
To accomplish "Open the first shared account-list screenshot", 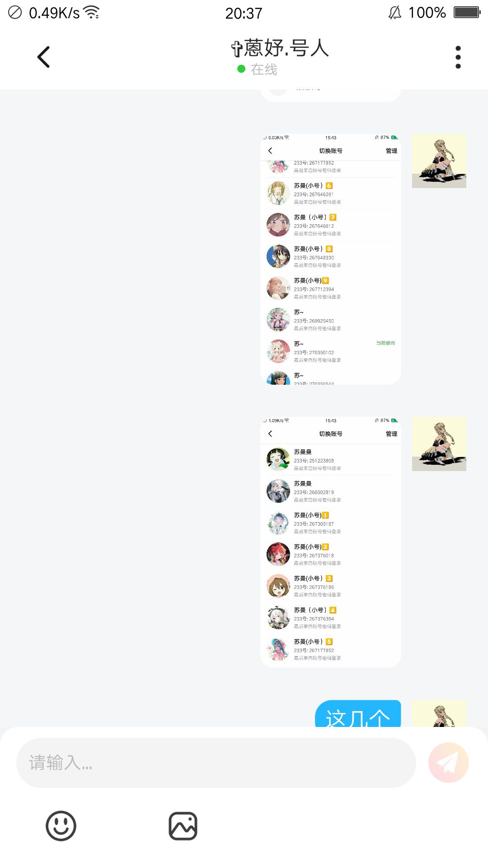I will click(331, 259).
